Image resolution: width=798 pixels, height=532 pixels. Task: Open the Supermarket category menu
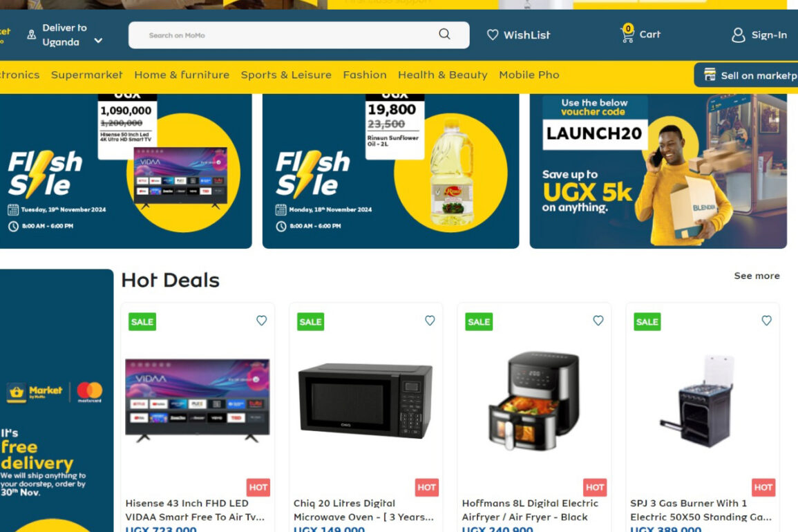coord(87,75)
